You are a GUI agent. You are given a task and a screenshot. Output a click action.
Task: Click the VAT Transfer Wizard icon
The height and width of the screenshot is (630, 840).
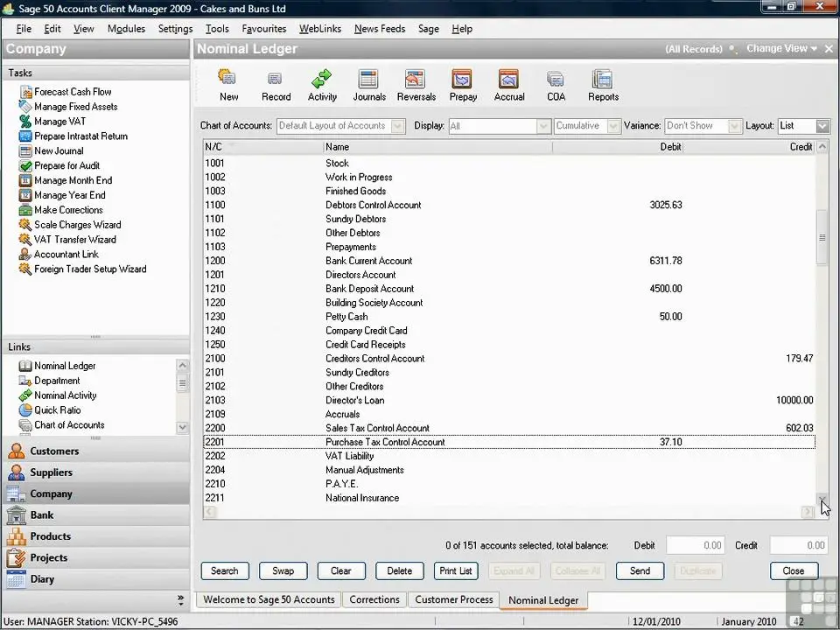point(25,240)
